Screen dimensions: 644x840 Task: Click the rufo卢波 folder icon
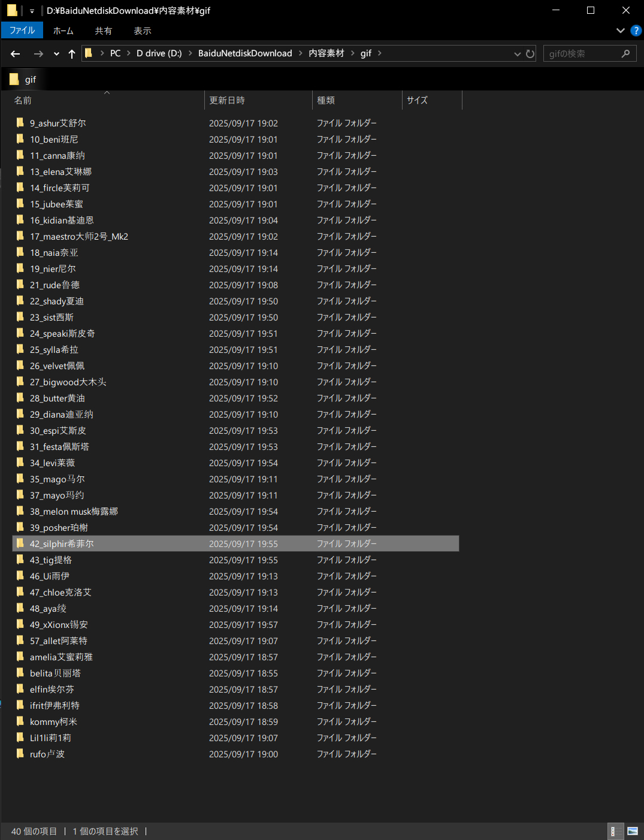pyautogui.click(x=20, y=754)
